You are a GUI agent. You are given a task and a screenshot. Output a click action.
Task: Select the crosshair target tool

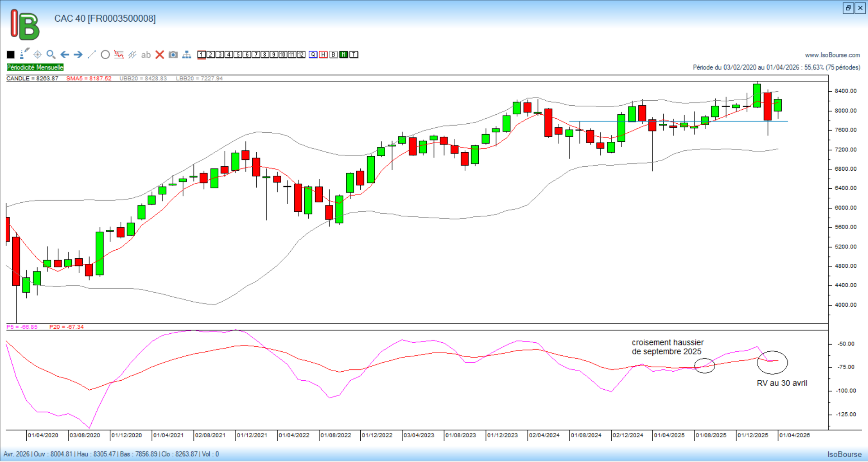coord(38,55)
